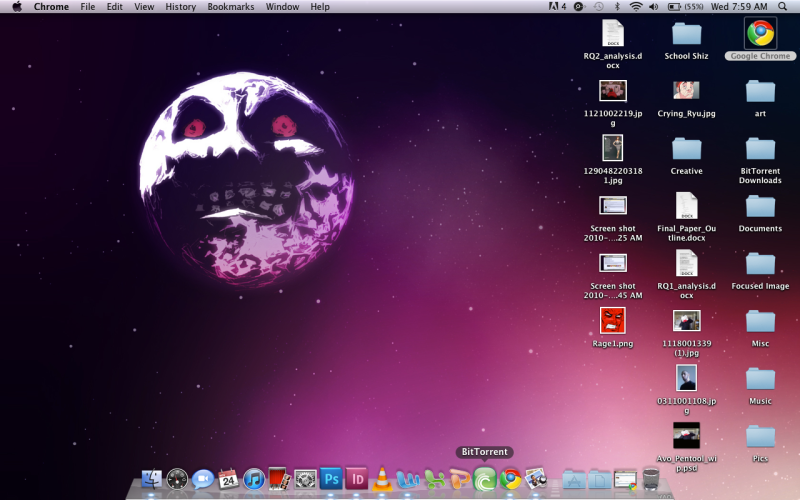Select 1290482203181.jpg file
Screen dimensions: 800x500
(x=613, y=148)
